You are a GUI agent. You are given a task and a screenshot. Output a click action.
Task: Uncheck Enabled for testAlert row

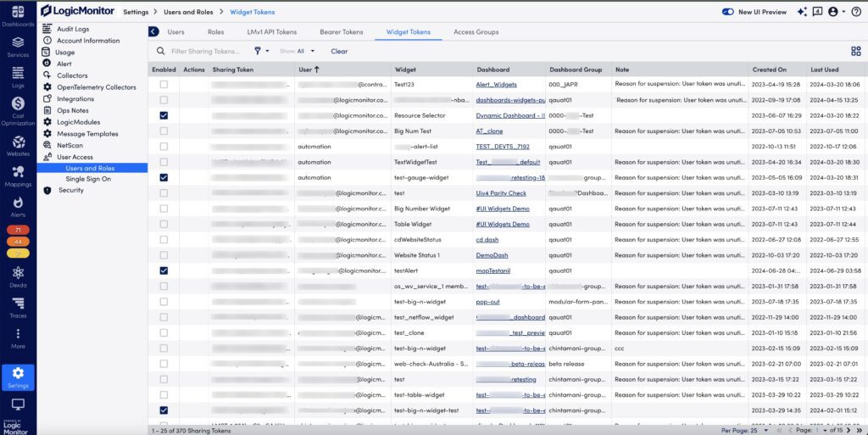[164, 270]
